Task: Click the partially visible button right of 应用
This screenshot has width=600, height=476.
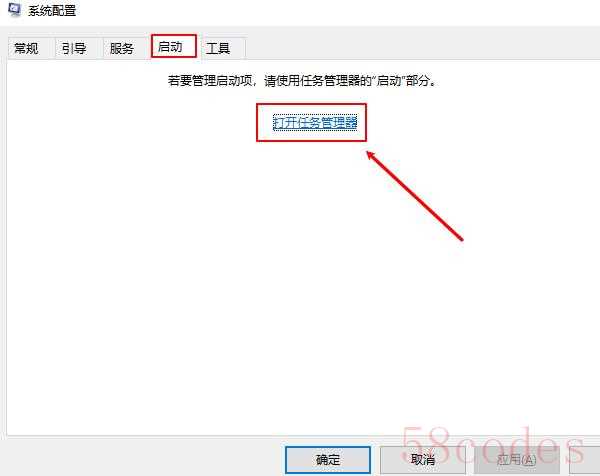Action: click(x=584, y=460)
